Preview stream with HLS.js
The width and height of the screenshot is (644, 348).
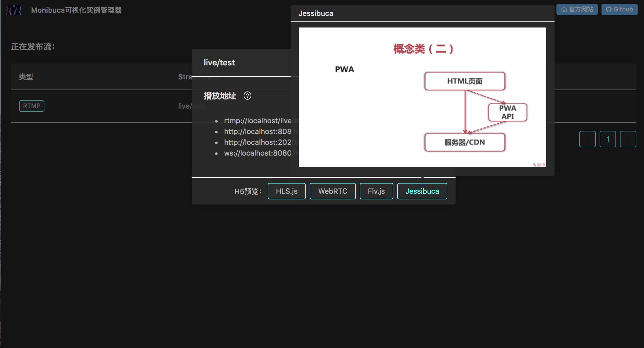pyautogui.click(x=286, y=191)
